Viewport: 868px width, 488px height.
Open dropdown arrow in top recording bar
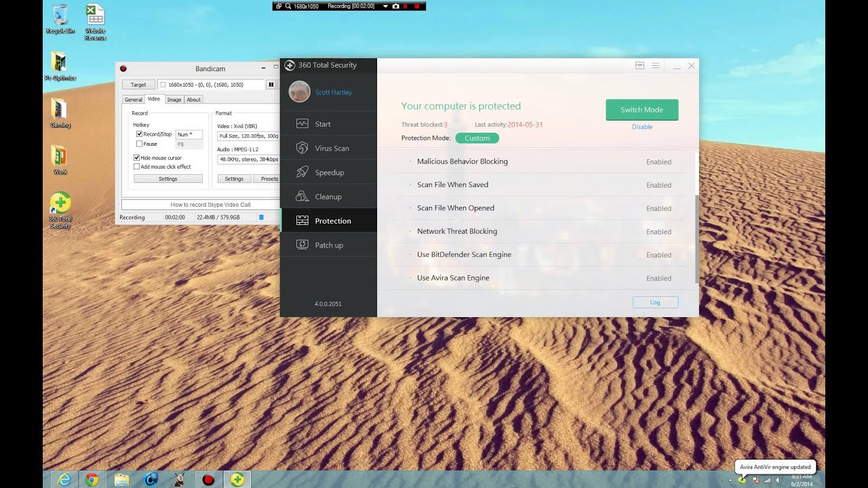click(385, 6)
